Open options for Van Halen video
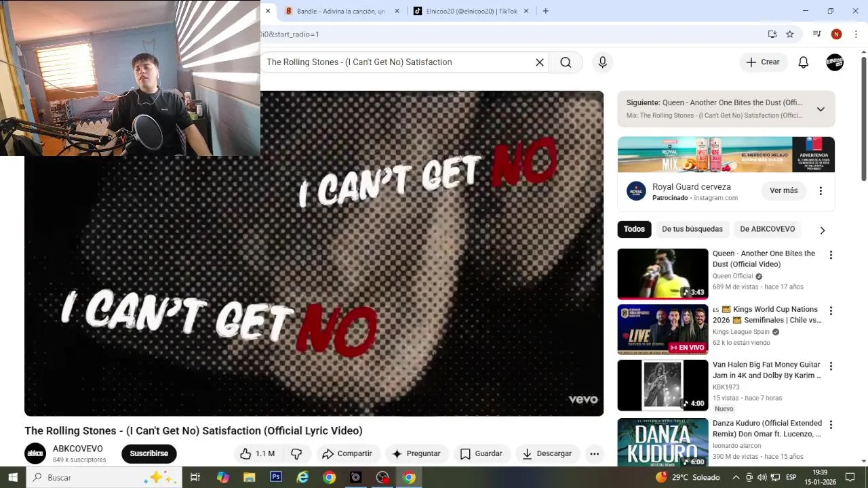This screenshot has width=868, height=488. click(831, 366)
